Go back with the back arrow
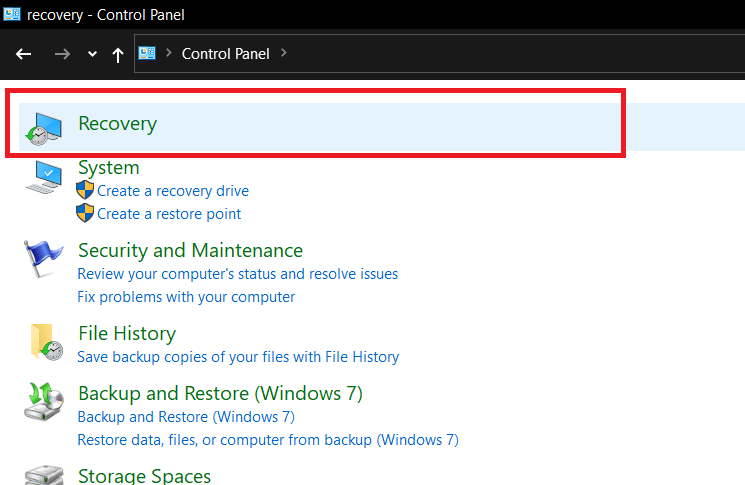Viewport: 745px width, 485px height. click(23, 54)
